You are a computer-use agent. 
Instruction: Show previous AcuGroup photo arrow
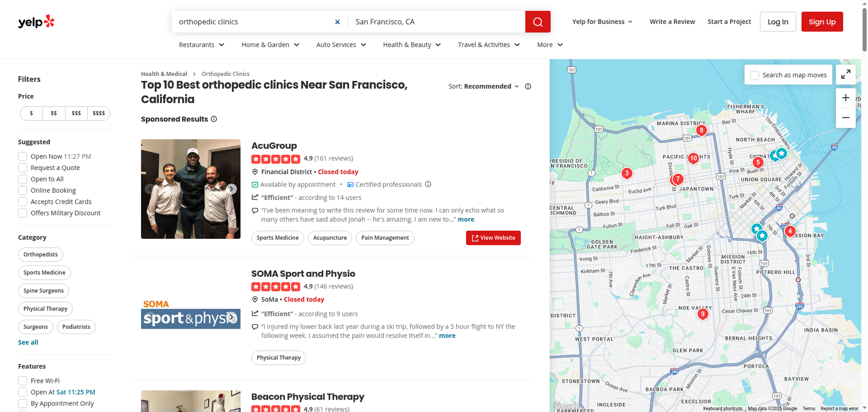tap(150, 189)
